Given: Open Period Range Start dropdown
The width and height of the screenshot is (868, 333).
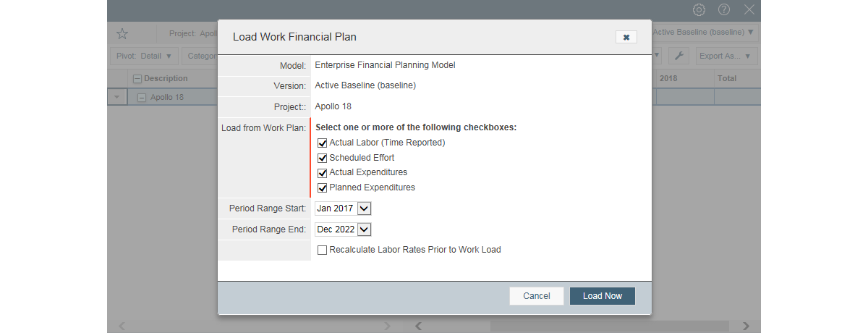Looking at the screenshot, I should [x=343, y=208].
